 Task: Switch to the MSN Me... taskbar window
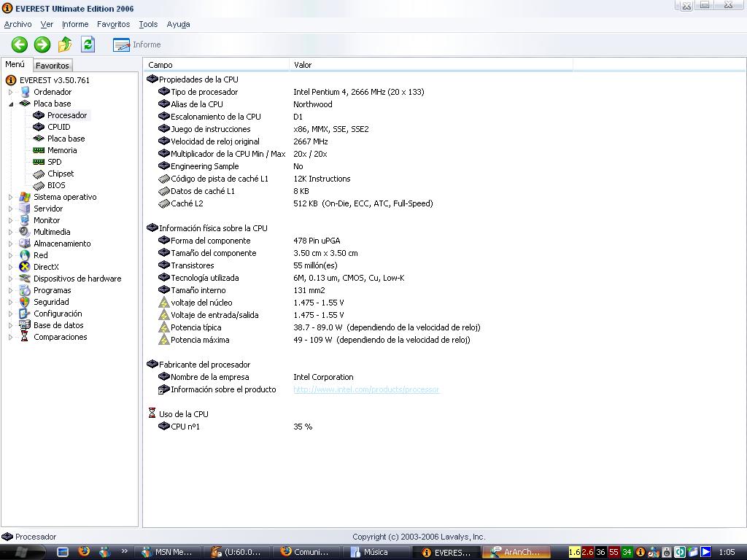(x=169, y=553)
